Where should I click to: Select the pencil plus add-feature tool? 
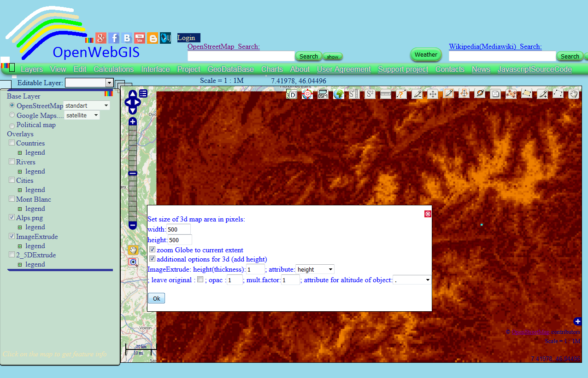542,94
